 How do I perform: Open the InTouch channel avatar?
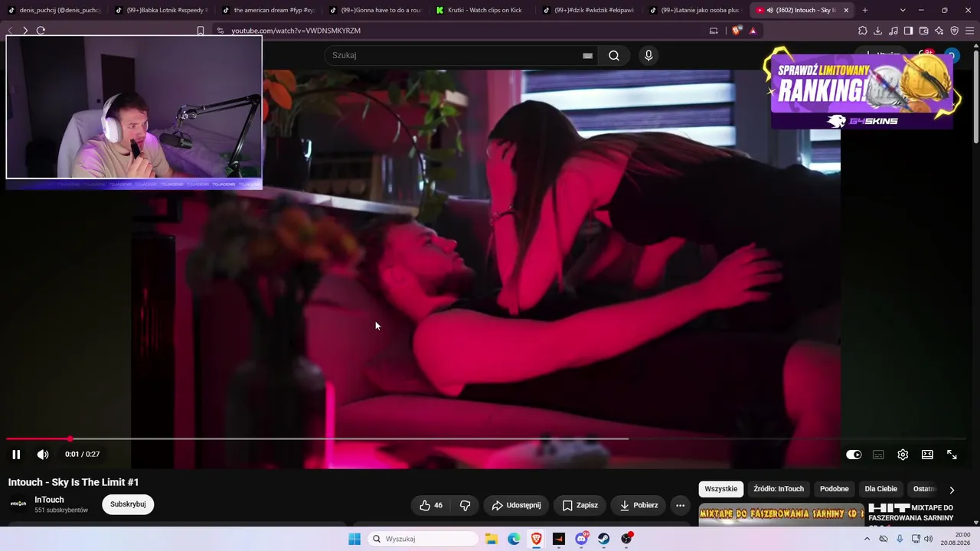tap(18, 504)
